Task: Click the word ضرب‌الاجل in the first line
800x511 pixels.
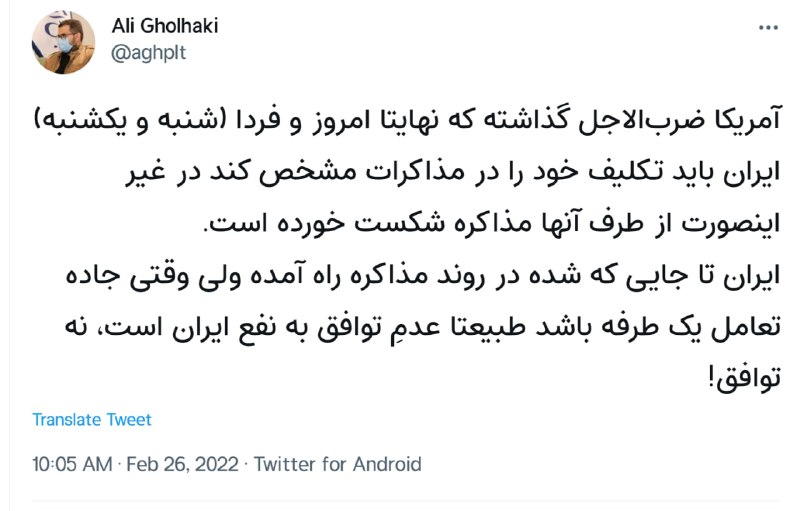Action: click(x=628, y=122)
